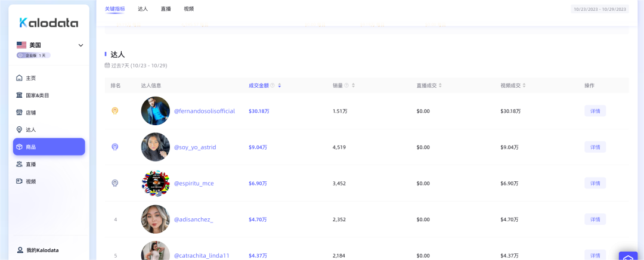Open the @adisanchez_ link
The height and width of the screenshot is (260, 644).
click(193, 219)
